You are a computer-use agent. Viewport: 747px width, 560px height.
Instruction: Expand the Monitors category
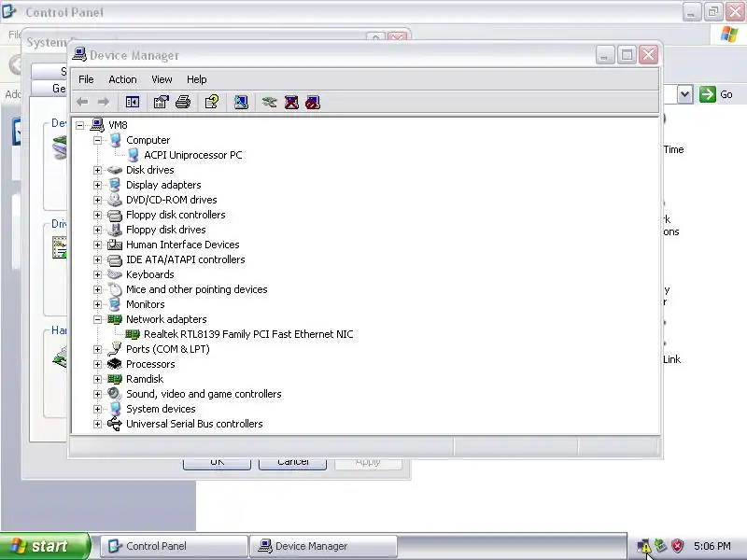[x=98, y=304]
